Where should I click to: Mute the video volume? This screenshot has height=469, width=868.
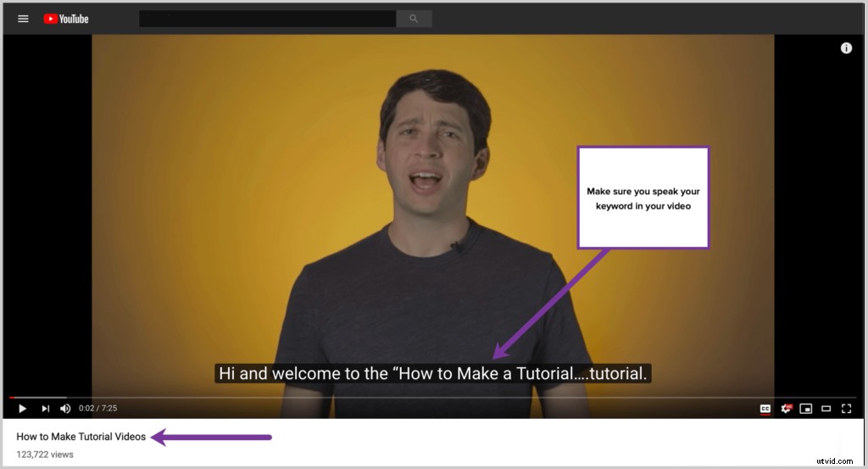click(x=65, y=409)
